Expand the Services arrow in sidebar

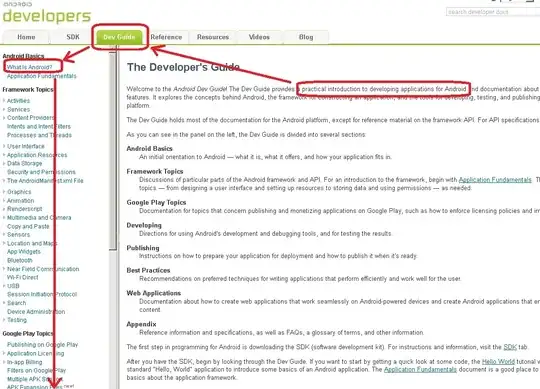pos(4,109)
